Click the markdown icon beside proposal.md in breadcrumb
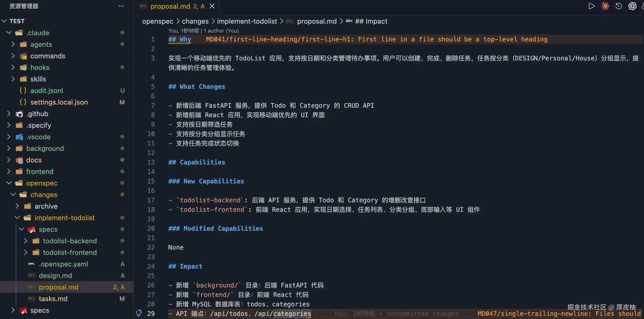 (x=290, y=21)
